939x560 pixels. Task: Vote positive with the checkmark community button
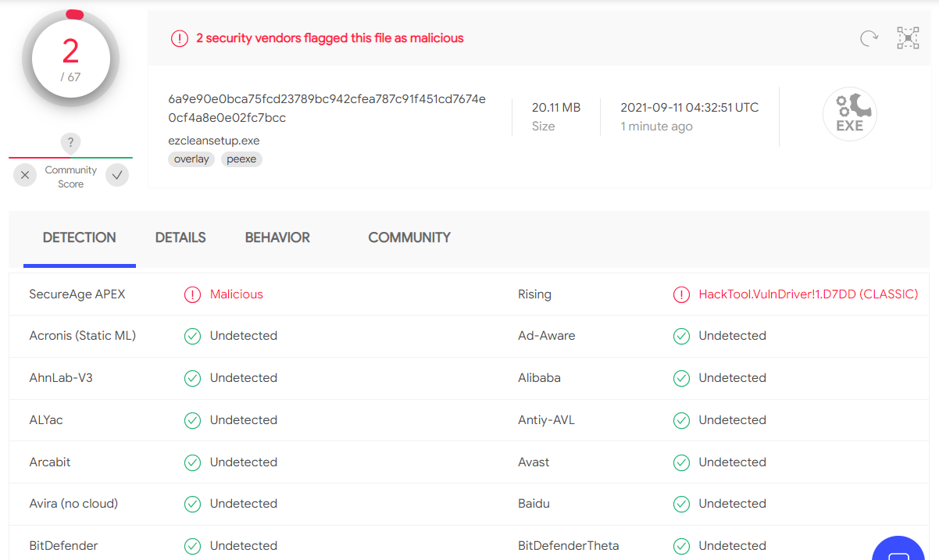point(117,175)
